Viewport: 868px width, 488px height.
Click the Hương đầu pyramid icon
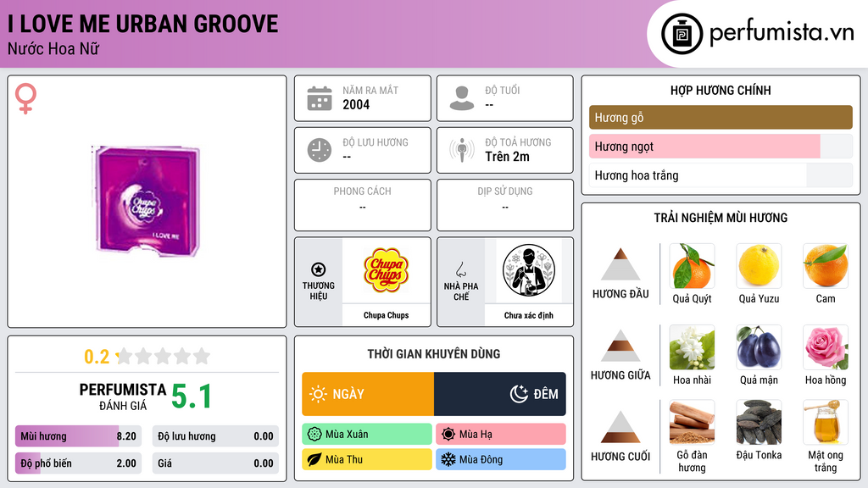click(x=620, y=264)
